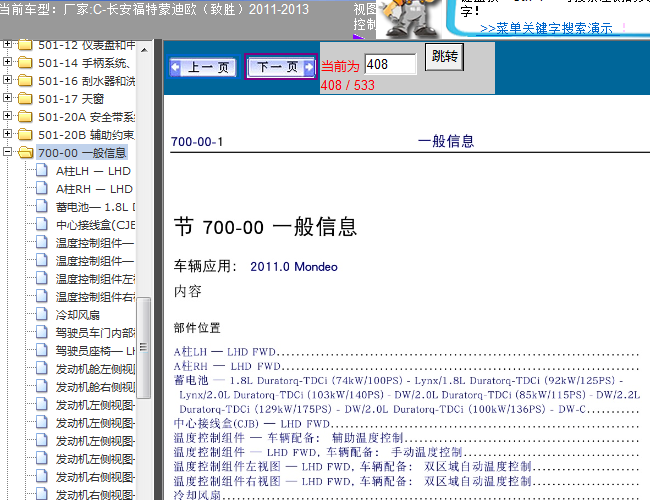Image resolution: width=650 pixels, height=500 pixels.
Task: Click the open 700-00 folder icon
Action: (25, 153)
